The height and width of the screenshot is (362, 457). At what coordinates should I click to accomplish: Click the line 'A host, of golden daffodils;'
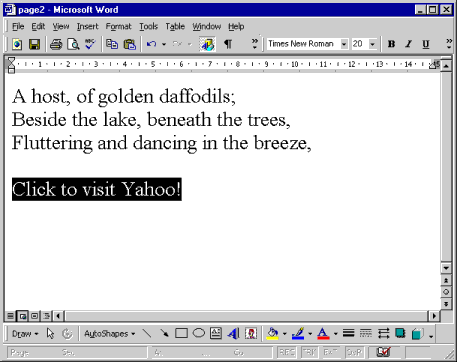[124, 97]
